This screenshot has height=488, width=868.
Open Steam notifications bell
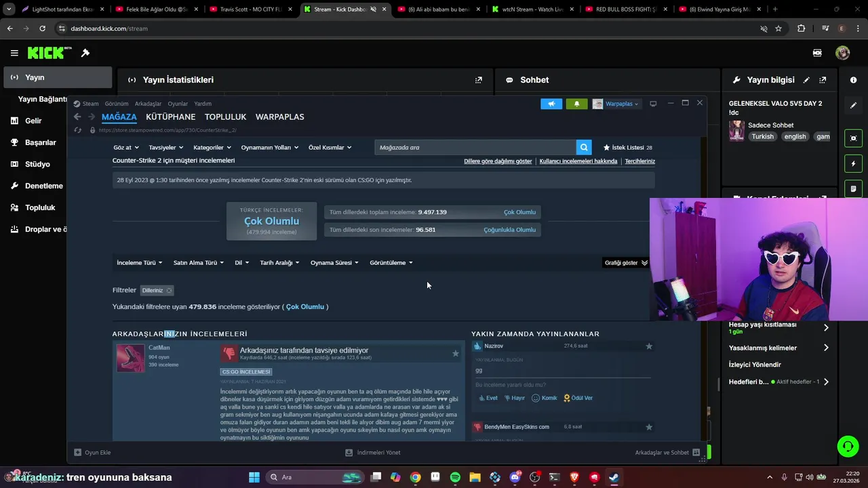(576, 104)
